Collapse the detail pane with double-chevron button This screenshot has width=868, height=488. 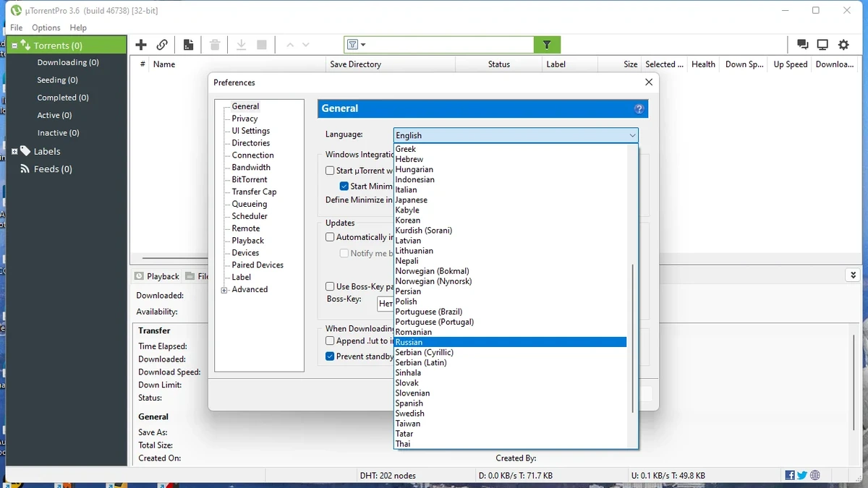(x=853, y=275)
